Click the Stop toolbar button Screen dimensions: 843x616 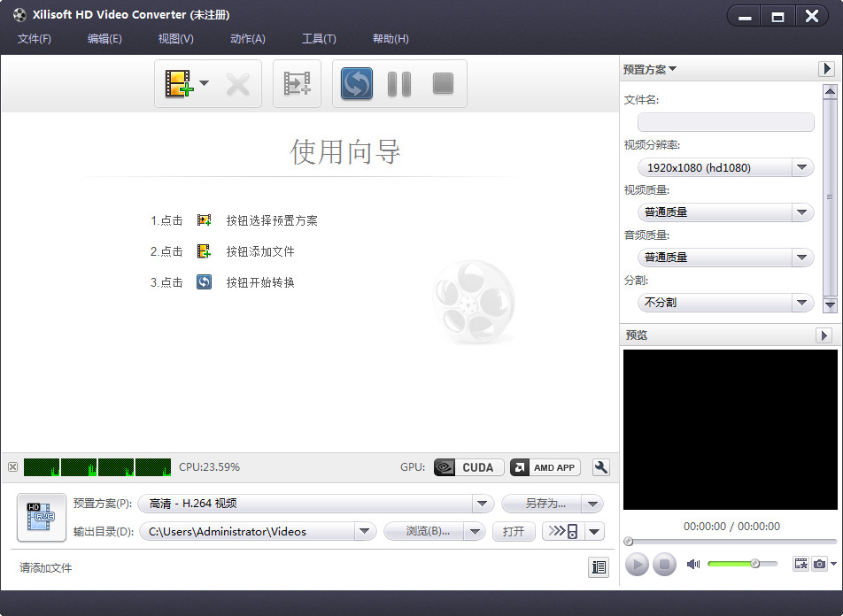[x=443, y=83]
